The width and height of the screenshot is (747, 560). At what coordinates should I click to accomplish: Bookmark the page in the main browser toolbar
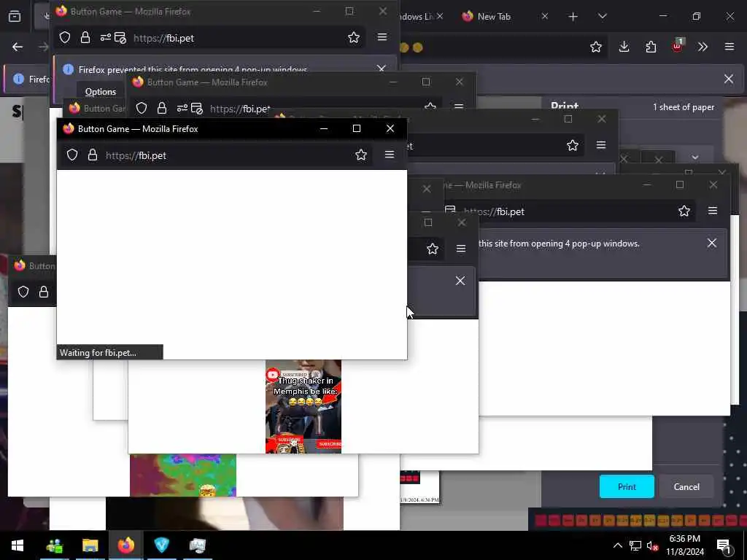click(595, 47)
